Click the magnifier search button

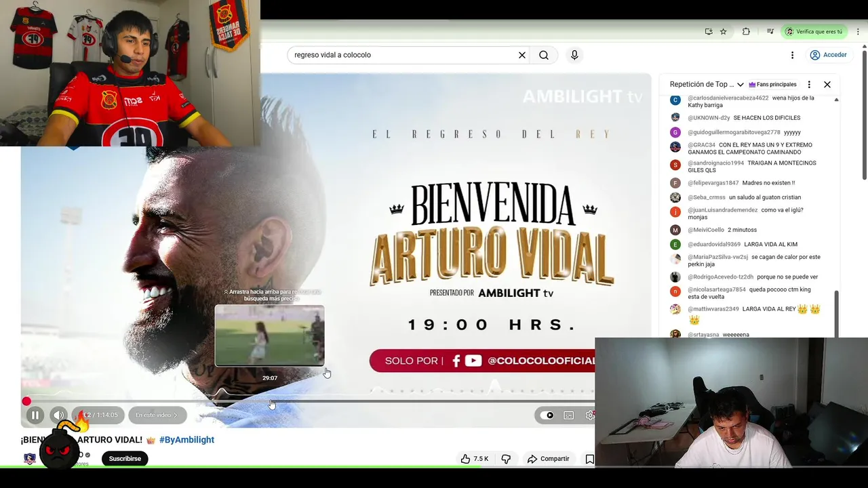[544, 55]
